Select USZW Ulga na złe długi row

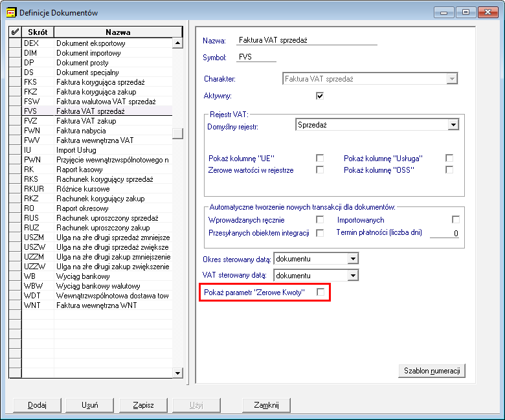pyautogui.click(x=97, y=247)
